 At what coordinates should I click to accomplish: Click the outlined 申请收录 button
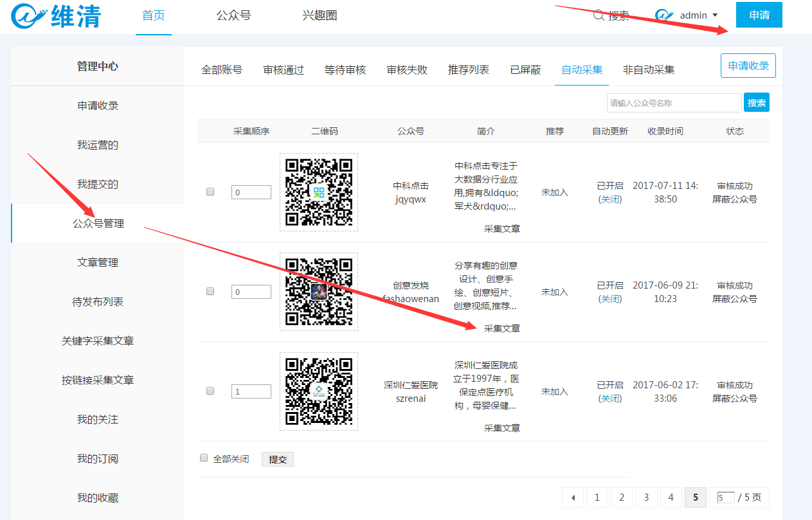(x=748, y=66)
